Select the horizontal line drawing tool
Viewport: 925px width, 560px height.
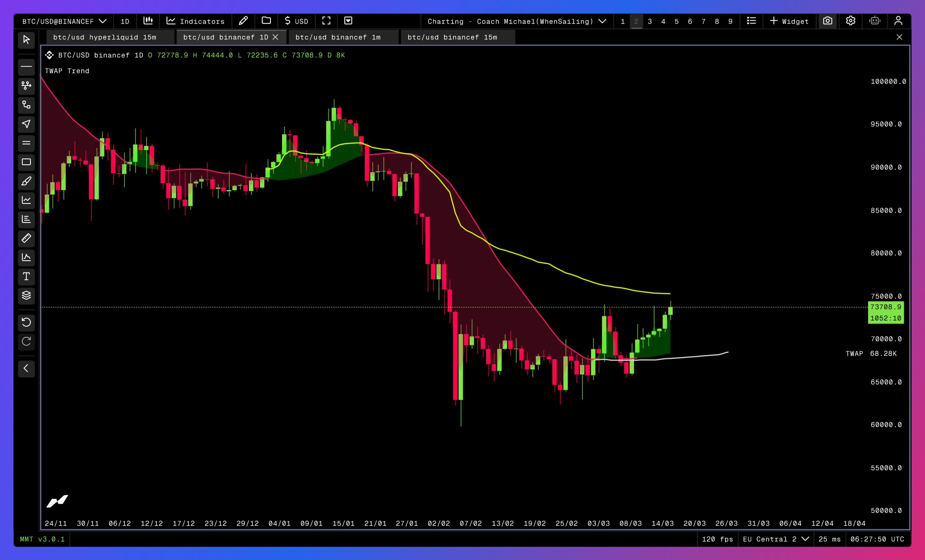26,67
